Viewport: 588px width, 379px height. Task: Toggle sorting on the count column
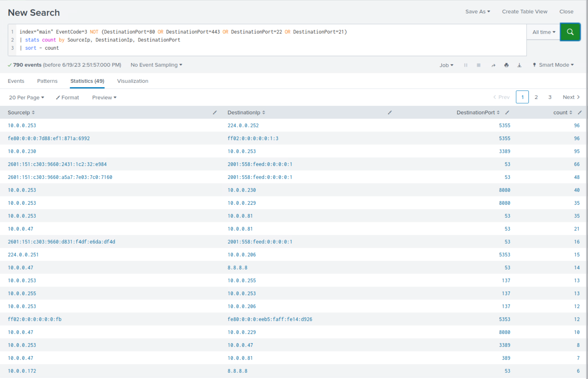(570, 112)
